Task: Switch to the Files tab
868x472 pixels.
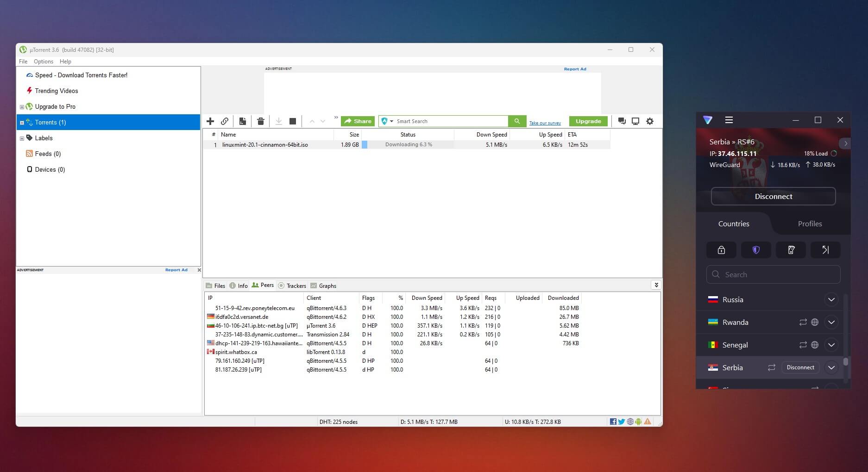Action: [x=215, y=286]
